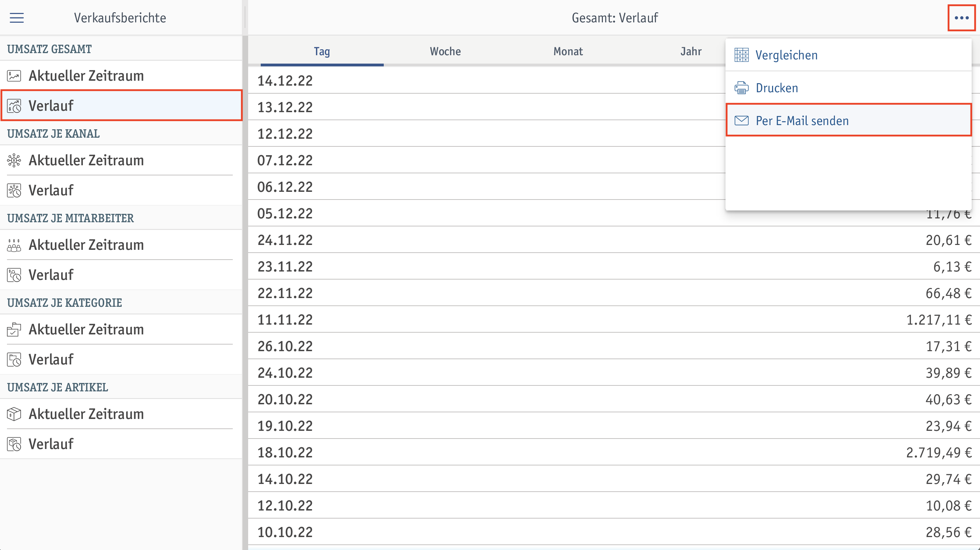980x550 pixels.
Task: Select the 13.12.22 row
Action: pos(486,107)
